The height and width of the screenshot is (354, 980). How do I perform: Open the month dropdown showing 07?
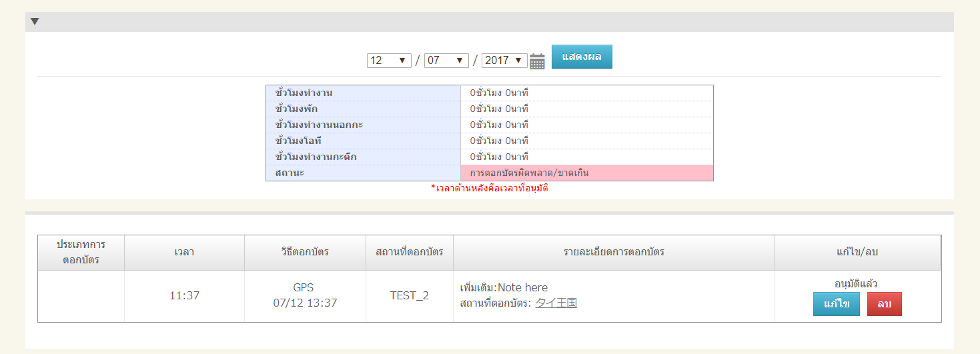click(446, 61)
